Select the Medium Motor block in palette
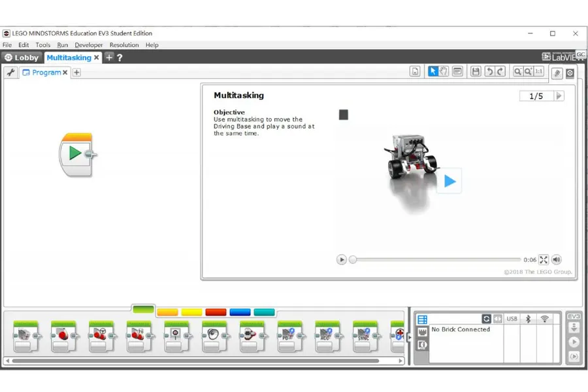Image resolution: width=588 pixels, height=392 pixels. click(25, 336)
